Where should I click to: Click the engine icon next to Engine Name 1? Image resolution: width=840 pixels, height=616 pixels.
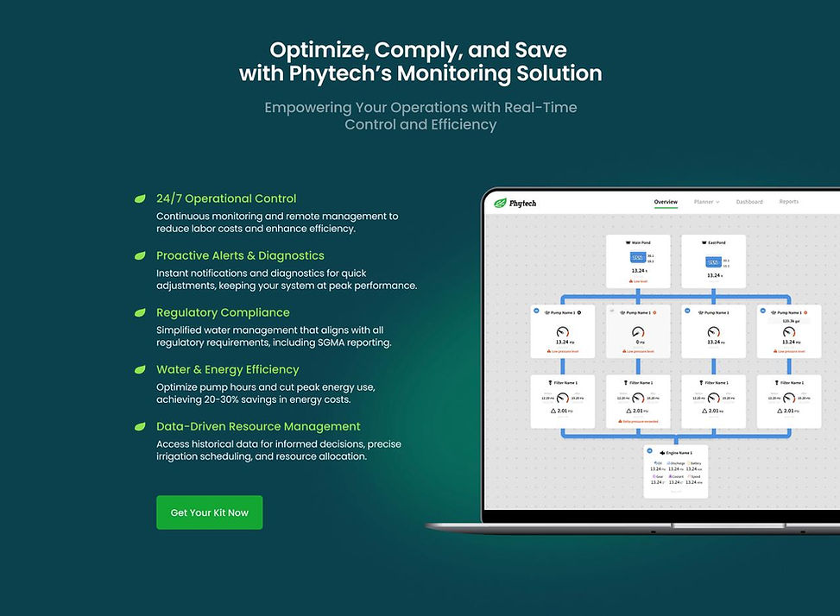coord(662,453)
